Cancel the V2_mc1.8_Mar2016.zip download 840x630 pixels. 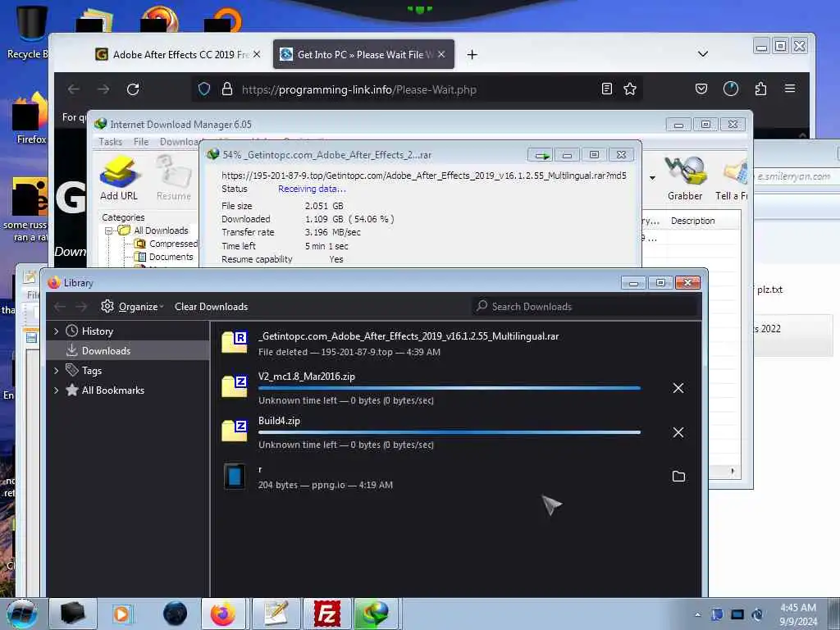click(x=678, y=388)
